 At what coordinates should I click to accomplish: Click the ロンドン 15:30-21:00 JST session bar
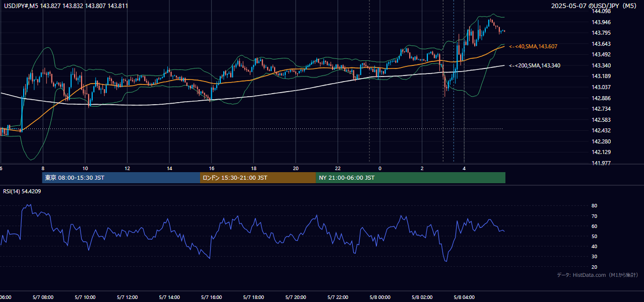tap(258, 178)
